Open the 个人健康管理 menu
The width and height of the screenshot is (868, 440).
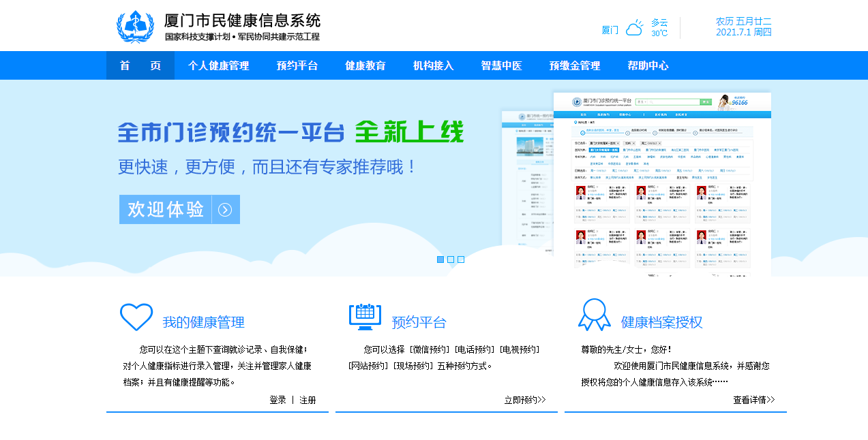[219, 65]
